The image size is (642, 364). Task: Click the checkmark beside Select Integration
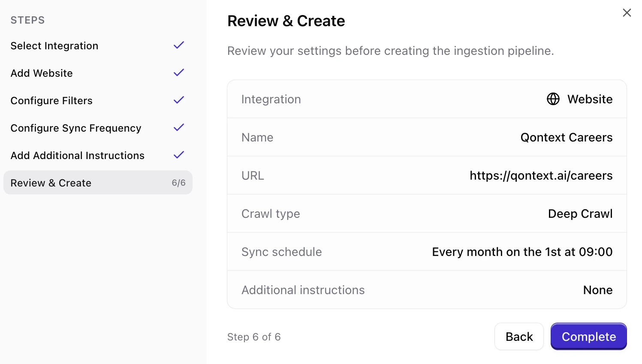tap(178, 45)
